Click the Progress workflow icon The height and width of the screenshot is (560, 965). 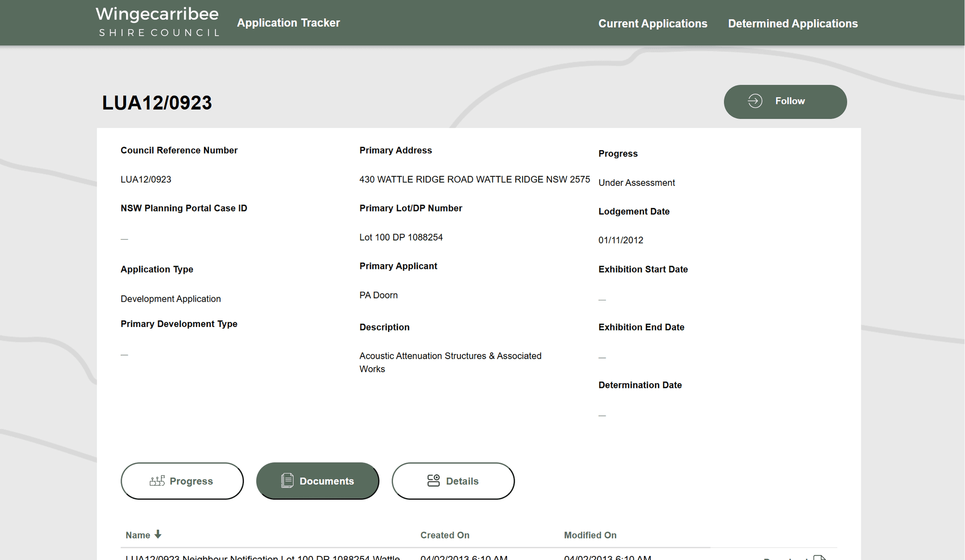click(x=156, y=481)
